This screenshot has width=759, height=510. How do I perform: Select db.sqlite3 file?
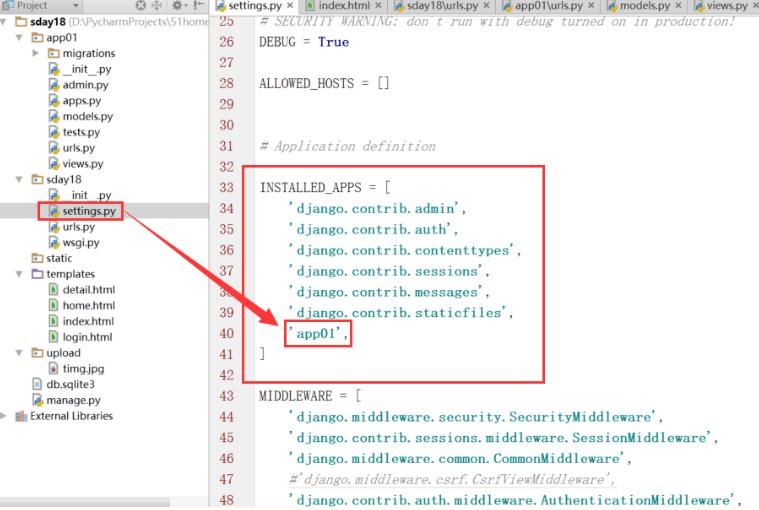point(71,384)
